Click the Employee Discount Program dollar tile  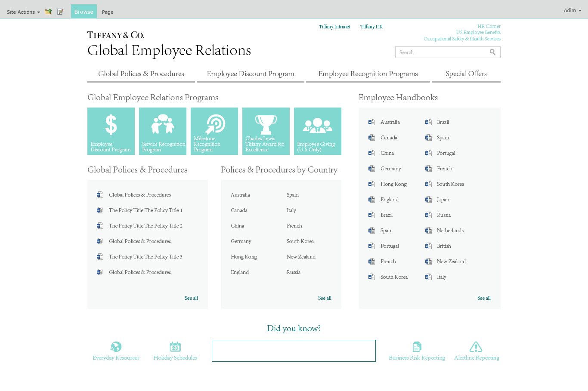(x=111, y=131)
